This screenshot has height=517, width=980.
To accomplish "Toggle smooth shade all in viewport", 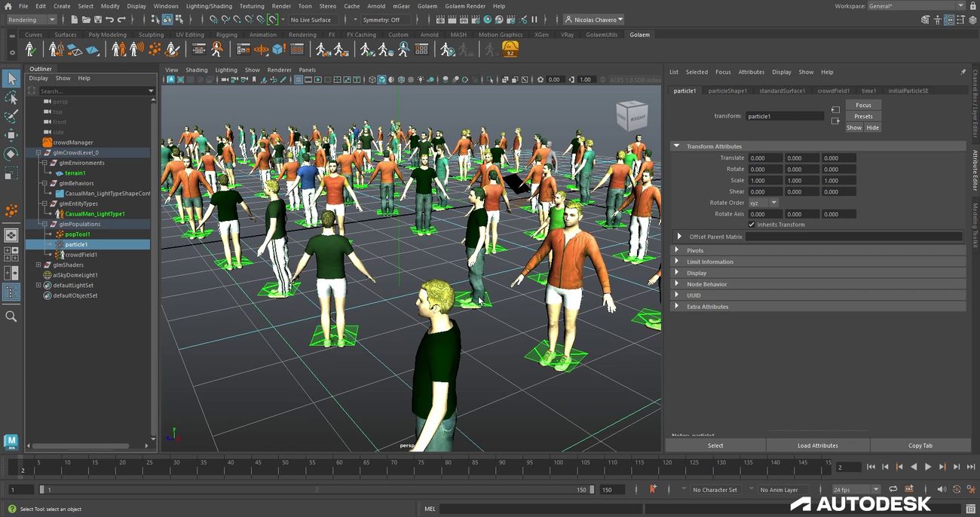I will pos(381,80).
